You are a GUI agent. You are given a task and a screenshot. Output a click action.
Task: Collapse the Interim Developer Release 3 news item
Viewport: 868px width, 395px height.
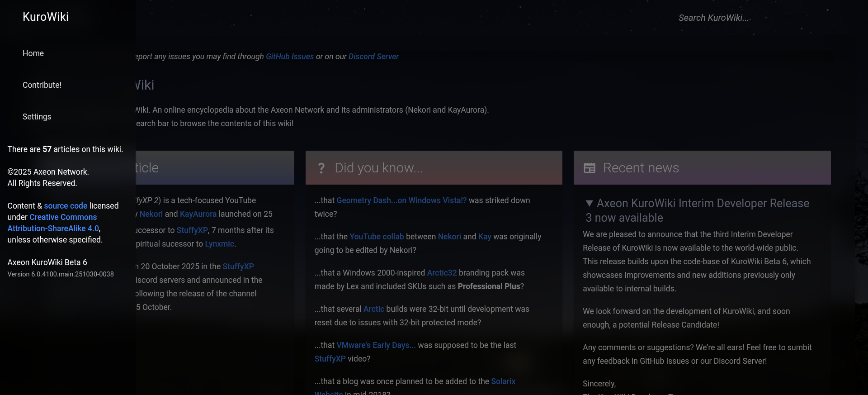pyautogui.click(x=589, y=204)
